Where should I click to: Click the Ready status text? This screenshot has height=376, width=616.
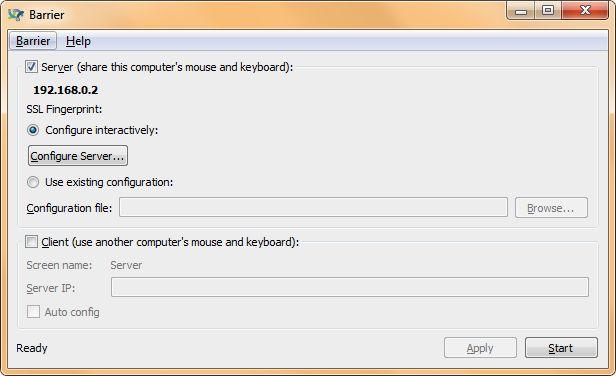pos(31,348)
